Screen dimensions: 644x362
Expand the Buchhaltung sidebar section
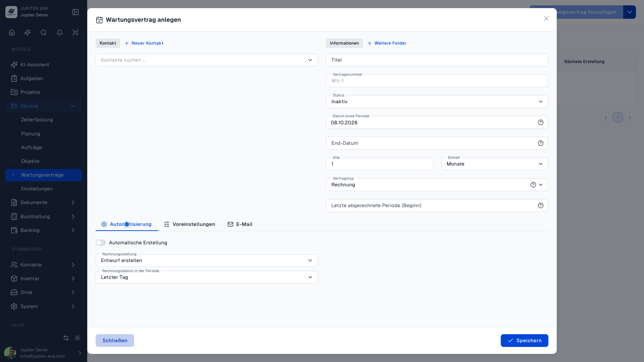click(x=44, y=217)
